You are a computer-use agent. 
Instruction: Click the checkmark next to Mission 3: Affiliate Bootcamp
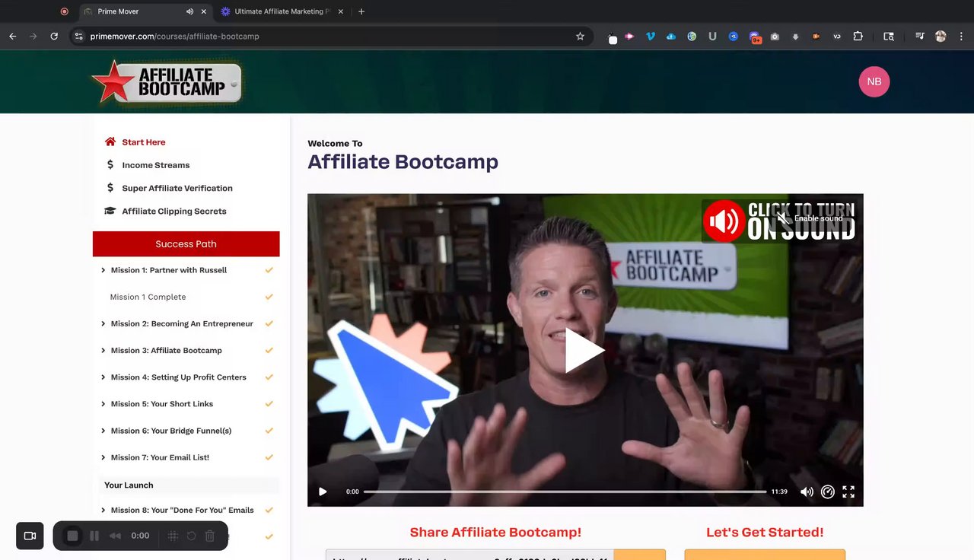pos(269,350)
